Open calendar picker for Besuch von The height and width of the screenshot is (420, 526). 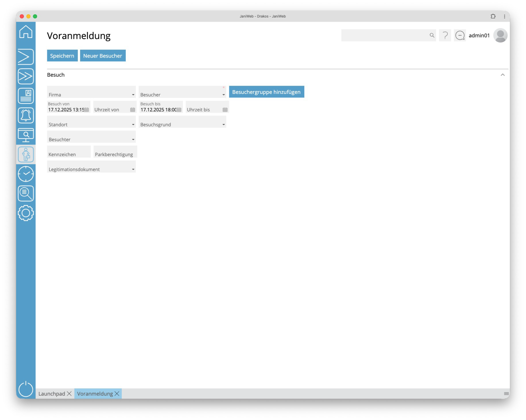click(x=86, y=110)
